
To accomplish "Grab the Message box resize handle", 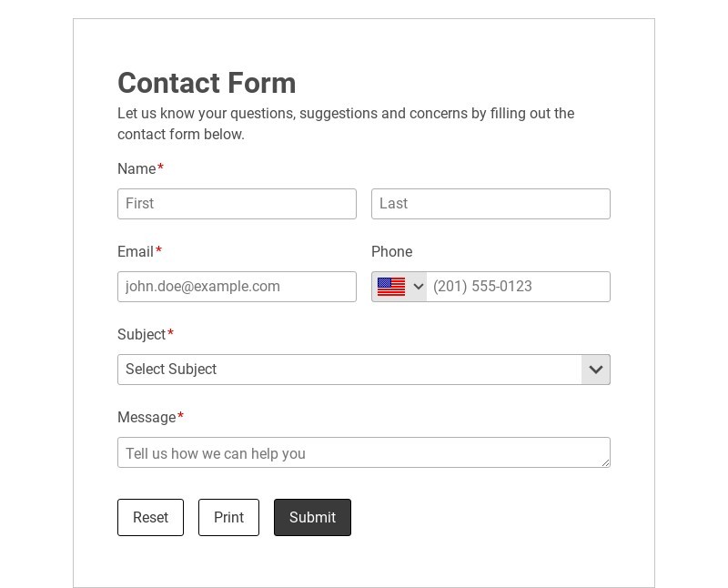I will point(605,462).
